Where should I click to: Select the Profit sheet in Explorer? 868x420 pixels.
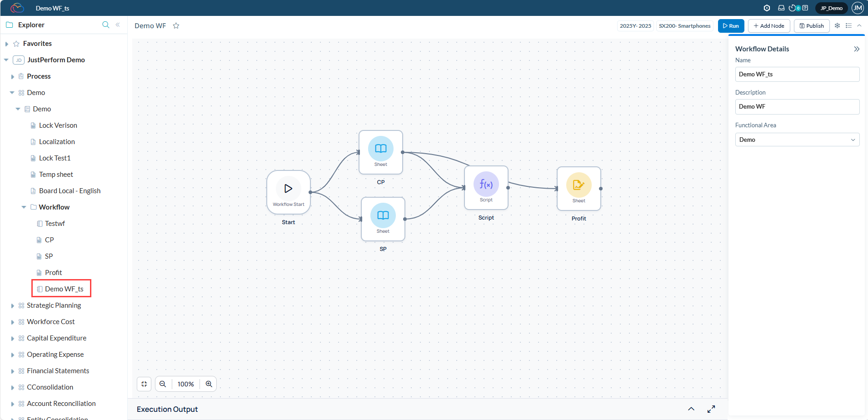[53, 273]
